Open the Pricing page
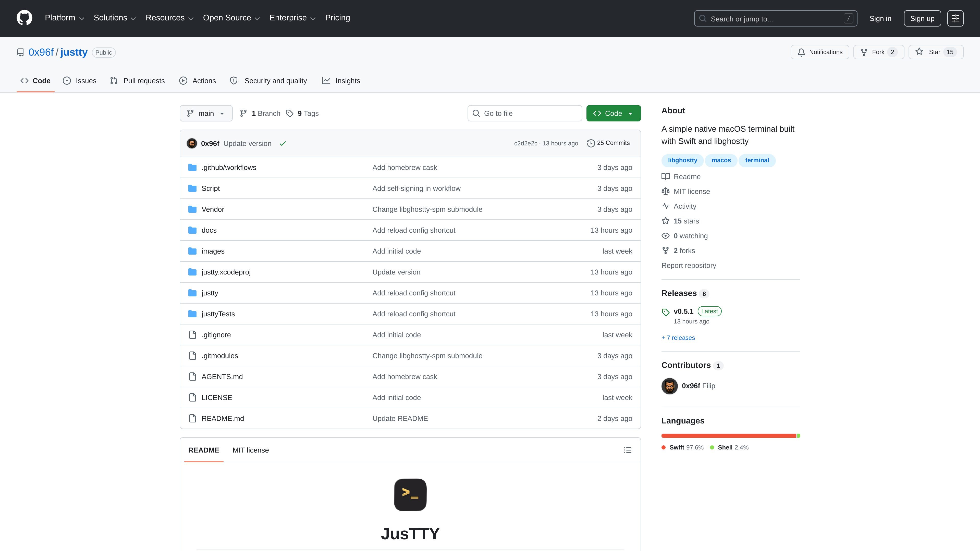980x551 pixels. coord(337,18)
